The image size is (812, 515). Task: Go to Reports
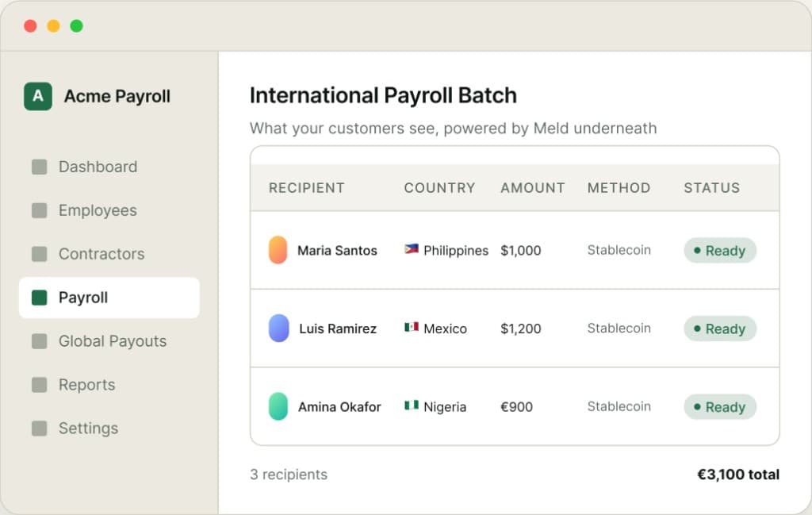tap(109, 384)
